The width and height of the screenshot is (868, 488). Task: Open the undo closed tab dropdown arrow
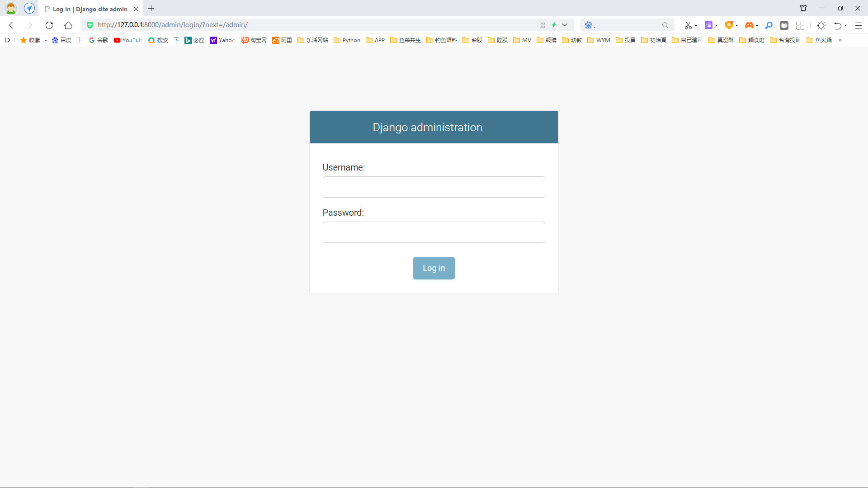(x=846, y=26)
